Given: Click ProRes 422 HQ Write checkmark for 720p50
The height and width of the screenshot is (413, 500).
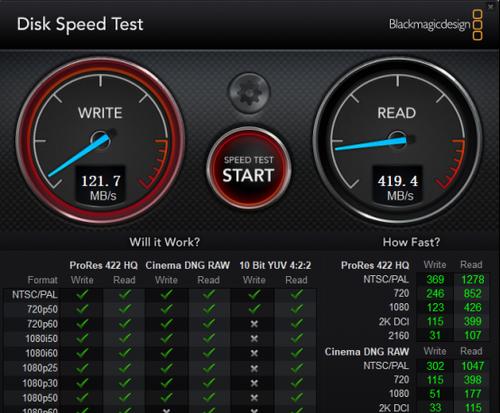Looking at the screenshot, I should [x=82, y=309].
